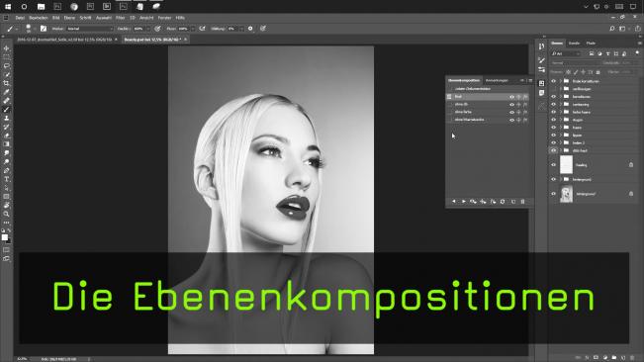Hide the 'haare' layer group

[553, 128]
